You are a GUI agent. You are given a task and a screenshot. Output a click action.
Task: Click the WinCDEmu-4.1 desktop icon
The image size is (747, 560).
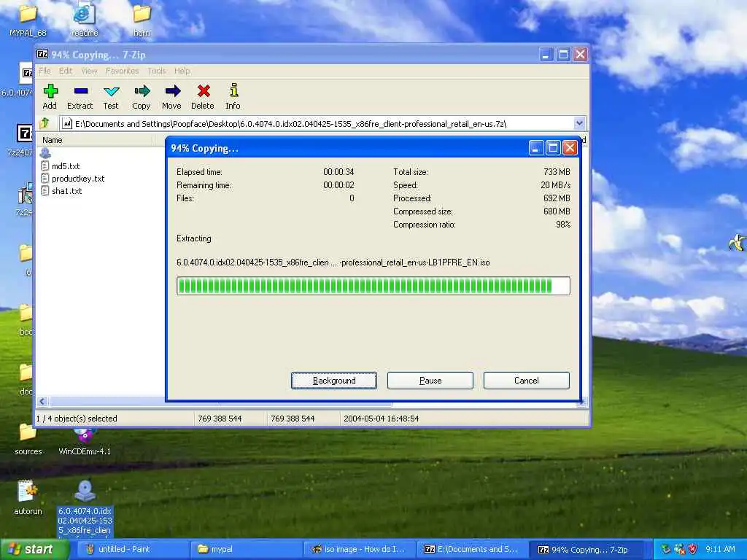pos(85,440)
